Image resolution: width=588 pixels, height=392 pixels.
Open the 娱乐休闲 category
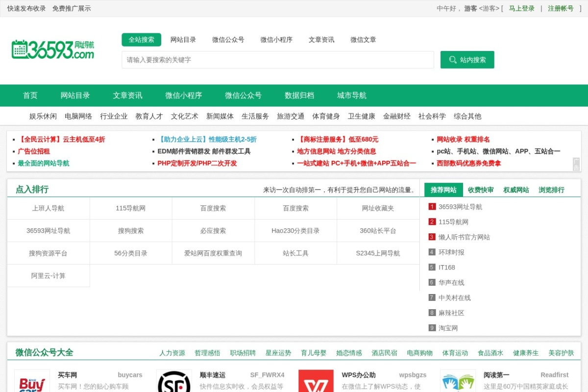click(43, 116)
